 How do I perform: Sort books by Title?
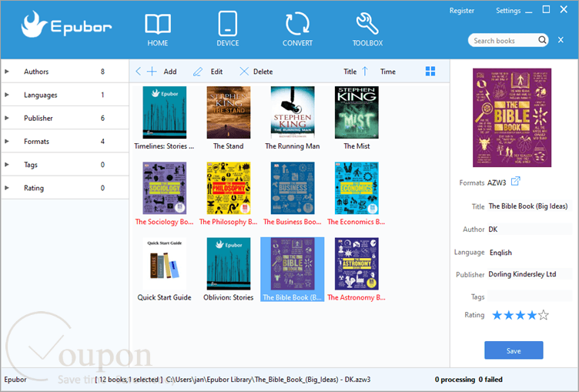pos(350,72)
